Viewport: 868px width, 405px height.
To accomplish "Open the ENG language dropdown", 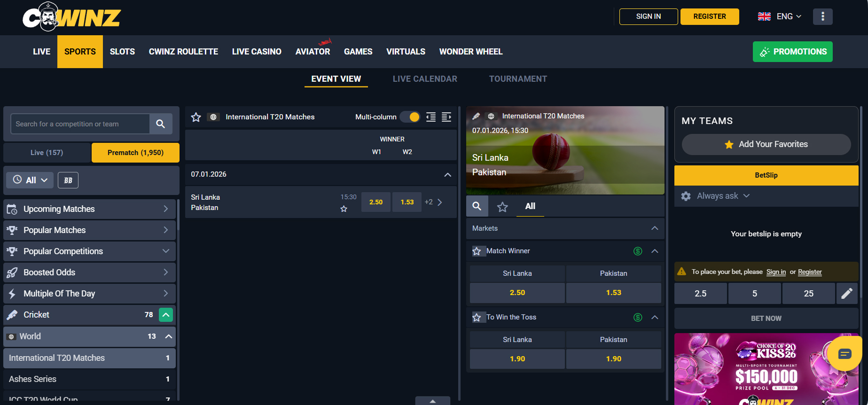I will click(x=780, y=16).
